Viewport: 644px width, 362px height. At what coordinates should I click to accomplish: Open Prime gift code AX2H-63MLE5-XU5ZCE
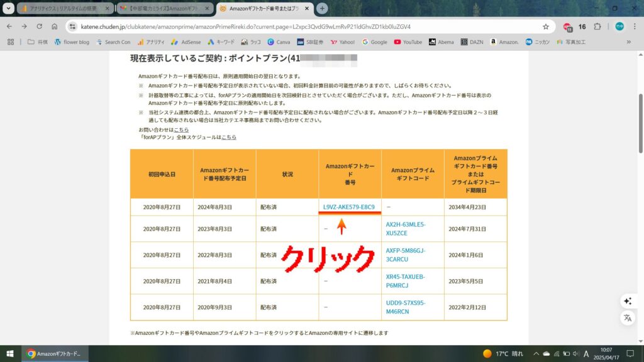coord(406,229)
